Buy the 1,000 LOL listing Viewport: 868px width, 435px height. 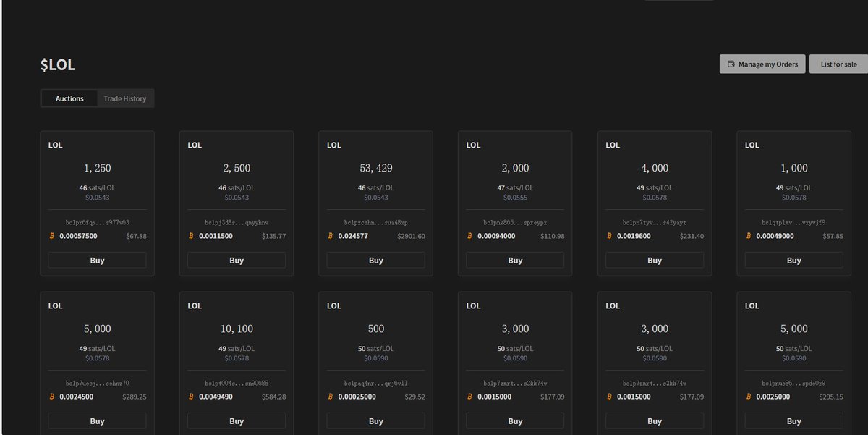[x=793, y=261]
